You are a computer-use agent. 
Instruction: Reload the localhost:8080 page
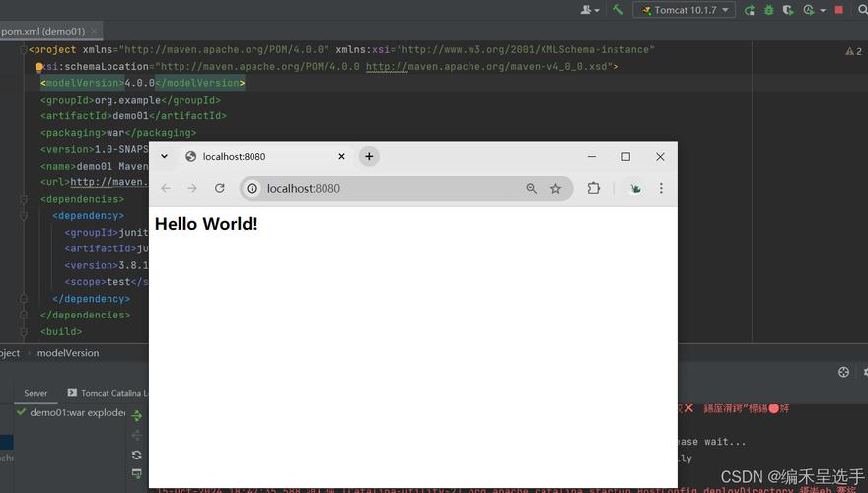tap(220, 188)
